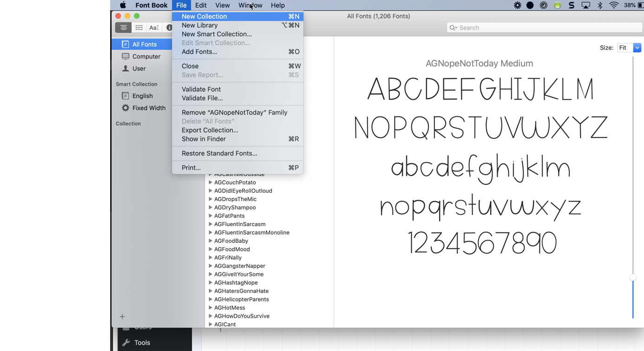Select the custom preview Aa icon
Viewport: 644px width, 351px height.
(x=154, y=28)
